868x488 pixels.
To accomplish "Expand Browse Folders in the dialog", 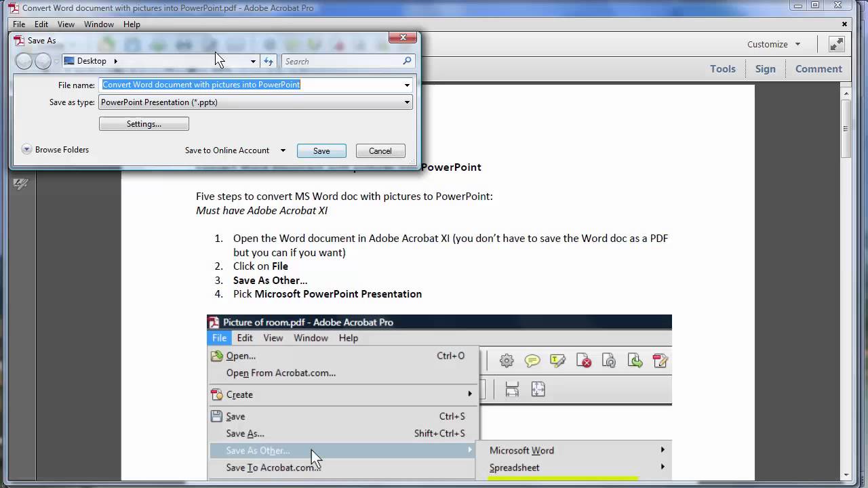I will [x=55, y=150].
